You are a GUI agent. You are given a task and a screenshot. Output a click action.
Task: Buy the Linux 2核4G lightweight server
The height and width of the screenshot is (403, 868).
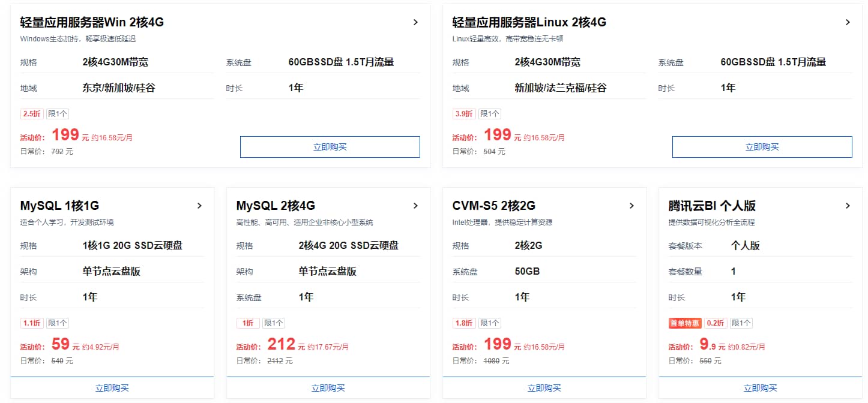pos(762,147)
